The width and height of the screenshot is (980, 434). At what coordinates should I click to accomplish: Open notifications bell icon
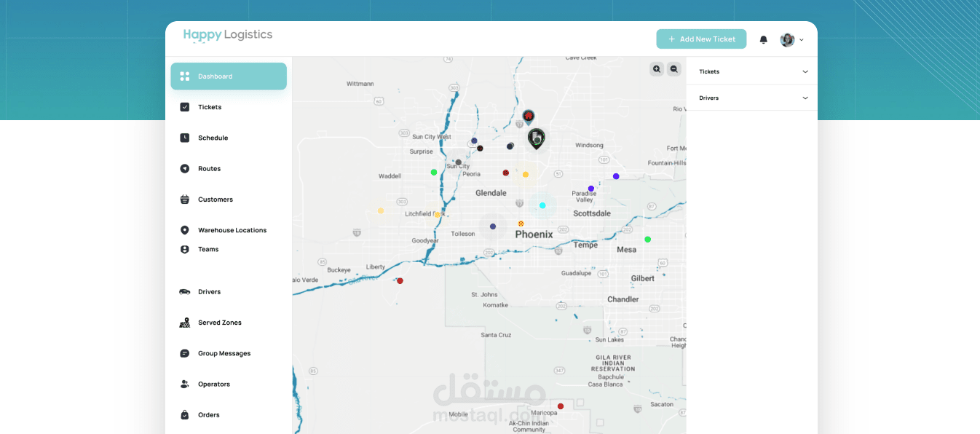763,39
